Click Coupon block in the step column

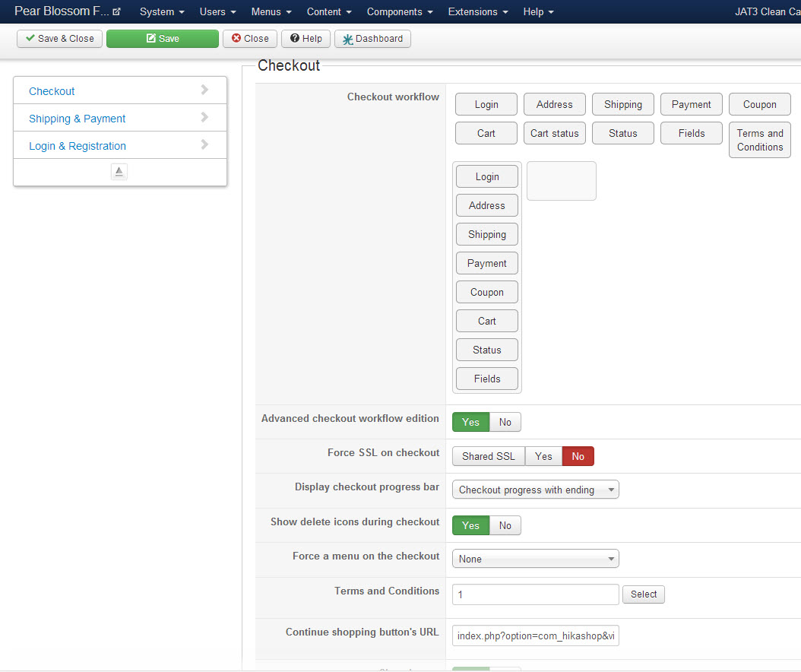487,292
